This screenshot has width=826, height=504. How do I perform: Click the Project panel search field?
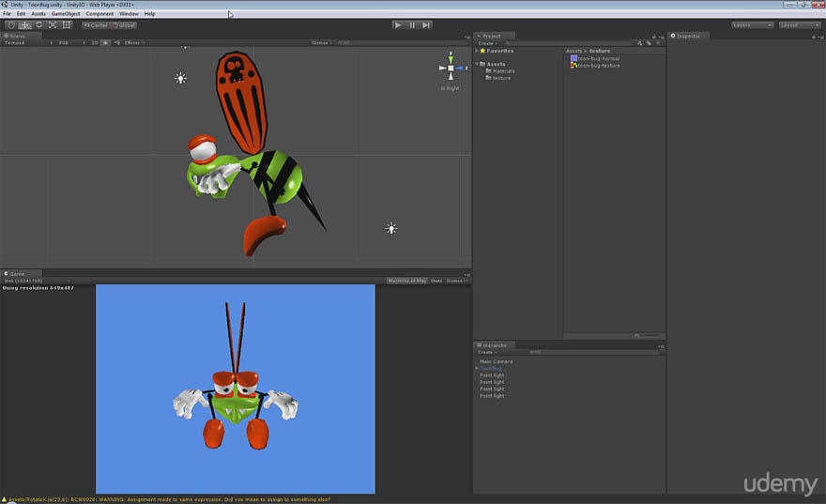point(568,43)
